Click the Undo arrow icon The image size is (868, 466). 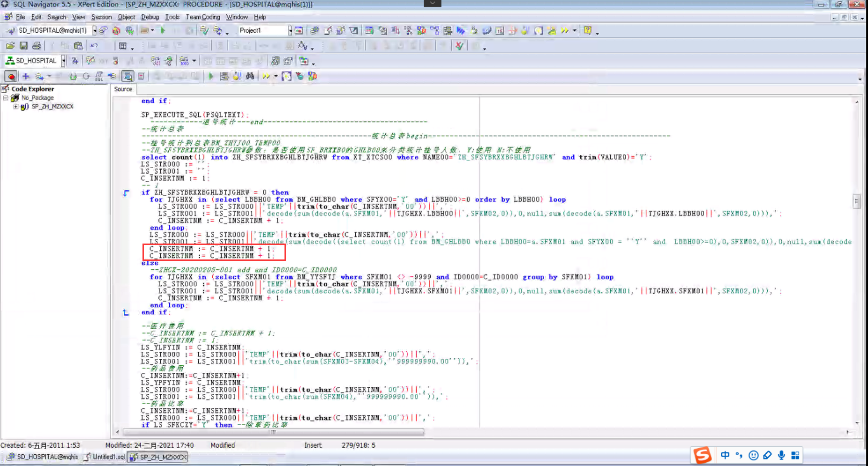pos(94,46)
